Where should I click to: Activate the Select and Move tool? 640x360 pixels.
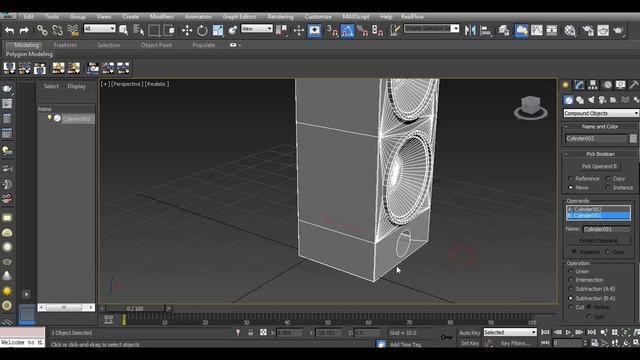(x=187, y=30)
